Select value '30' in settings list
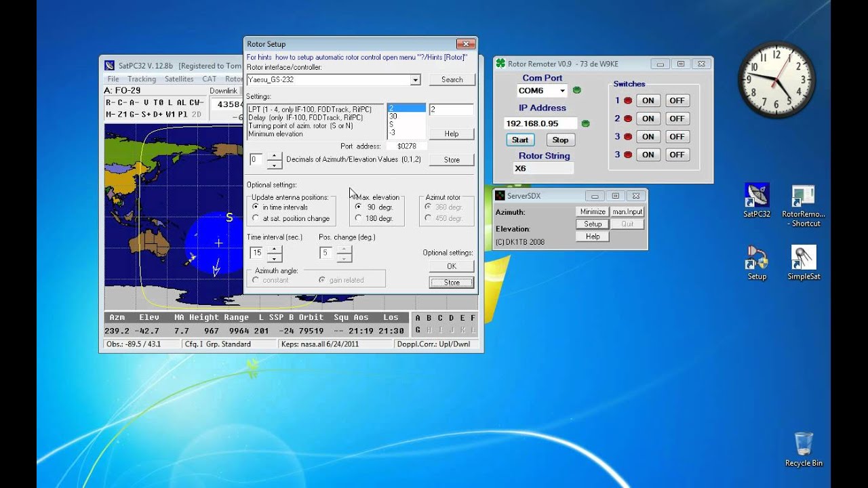 point(406,117)
